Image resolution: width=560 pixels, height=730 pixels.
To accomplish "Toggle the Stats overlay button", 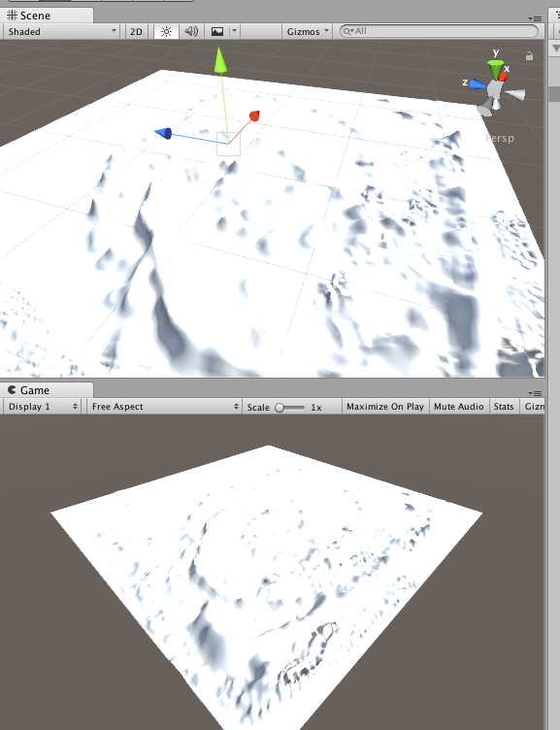I will pos(504,407).
